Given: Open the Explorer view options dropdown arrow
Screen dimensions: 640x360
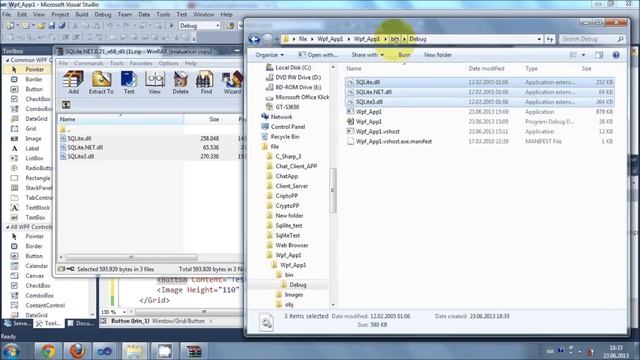Looking at the screenshot, I should (583, 55).
